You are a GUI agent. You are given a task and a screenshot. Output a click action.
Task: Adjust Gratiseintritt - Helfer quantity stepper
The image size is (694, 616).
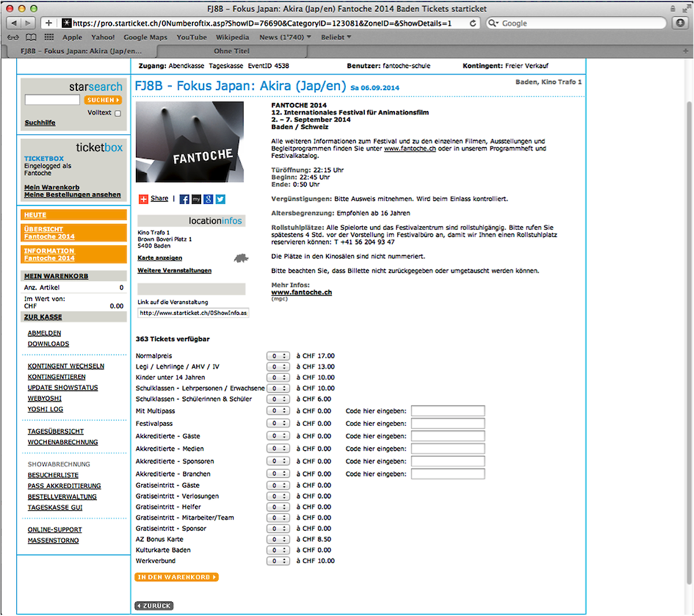click(278, 507)
